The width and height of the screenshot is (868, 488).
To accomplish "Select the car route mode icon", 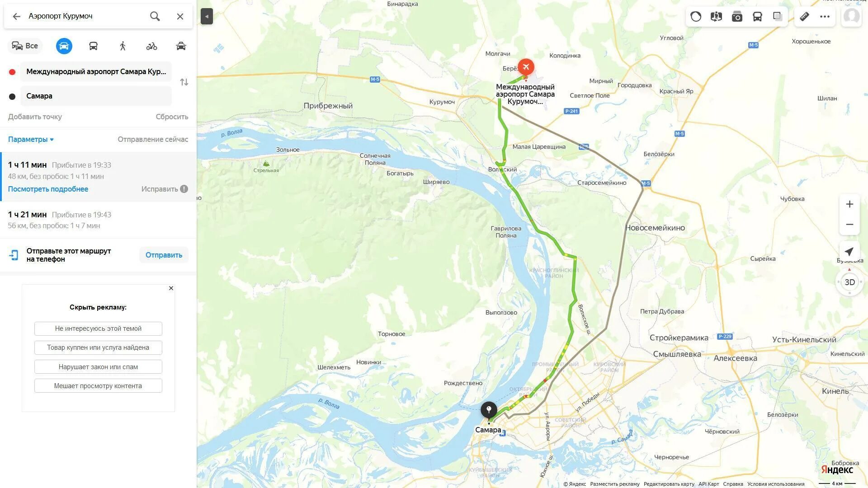I will [x=64, y=46].
